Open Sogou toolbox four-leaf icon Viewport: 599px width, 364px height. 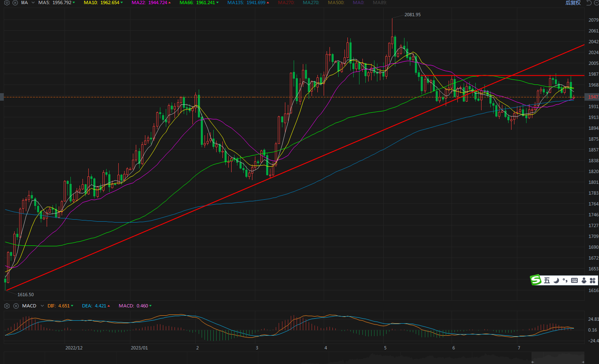click(592, 280)
